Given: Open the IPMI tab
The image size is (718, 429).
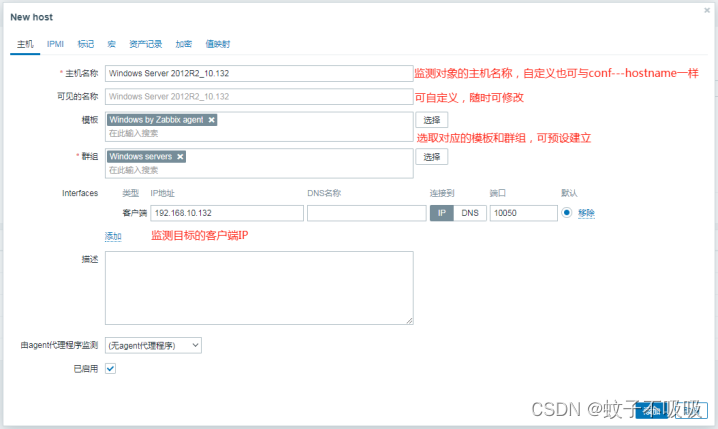Looking at the screenshot, I should click(55, 44).
